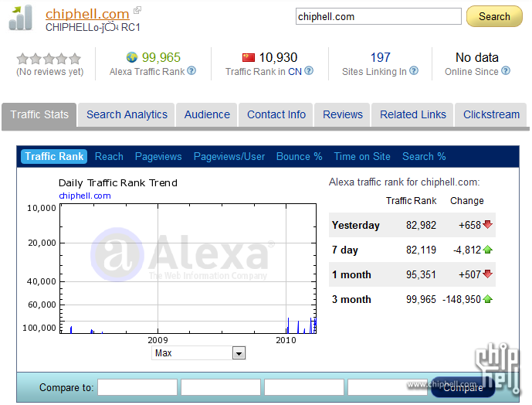
Task: Click the globe icon next to 99,965
Action: pos(132,57)
